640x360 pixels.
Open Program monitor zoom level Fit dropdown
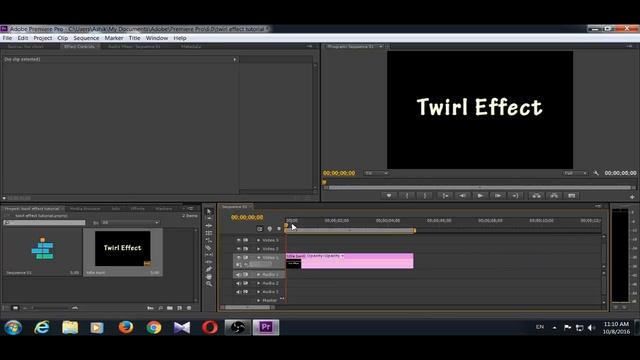tap(376, 173)
